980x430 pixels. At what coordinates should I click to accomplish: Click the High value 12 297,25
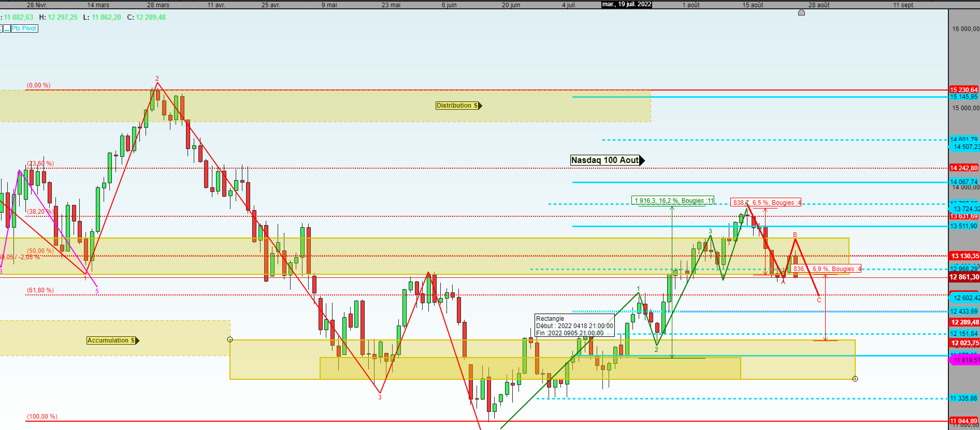click(x=63, y=17)
